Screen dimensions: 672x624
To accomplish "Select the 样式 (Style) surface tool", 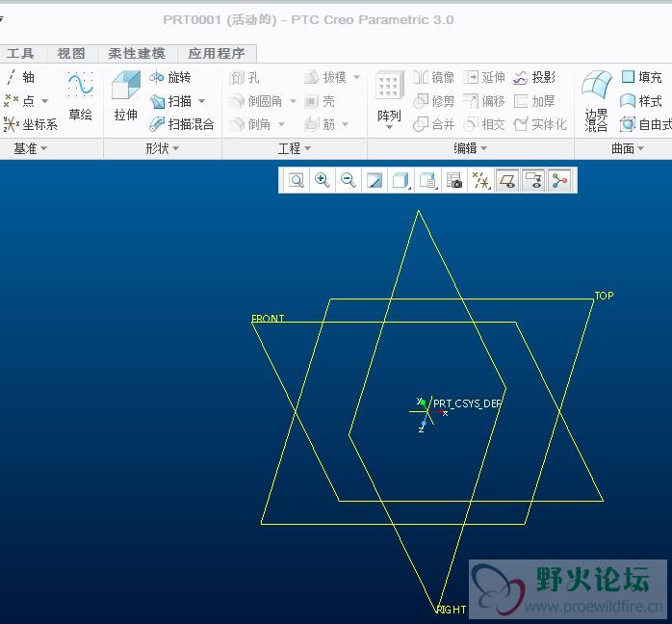I will [641, 101].
